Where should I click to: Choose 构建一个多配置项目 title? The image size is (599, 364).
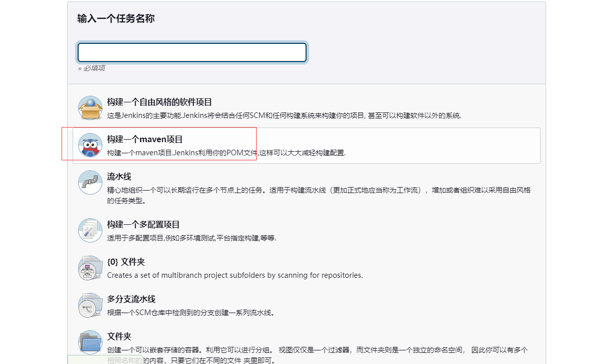click(143, 224)
